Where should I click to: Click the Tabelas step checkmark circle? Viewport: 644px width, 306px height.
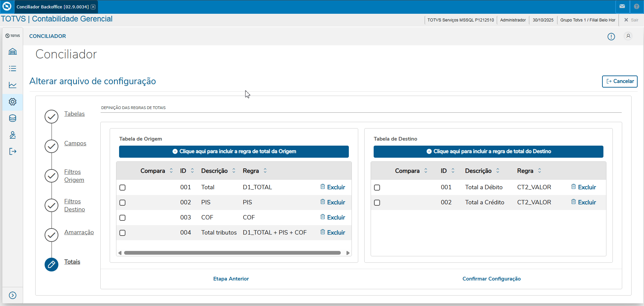pos(51,117)
